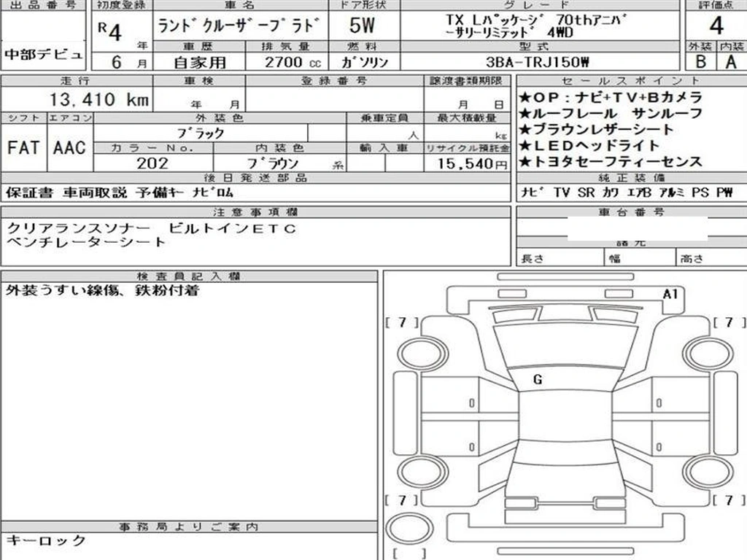Select the interior color ブラウン
This screenshot has height=560, width=747.
pos(273,164)
